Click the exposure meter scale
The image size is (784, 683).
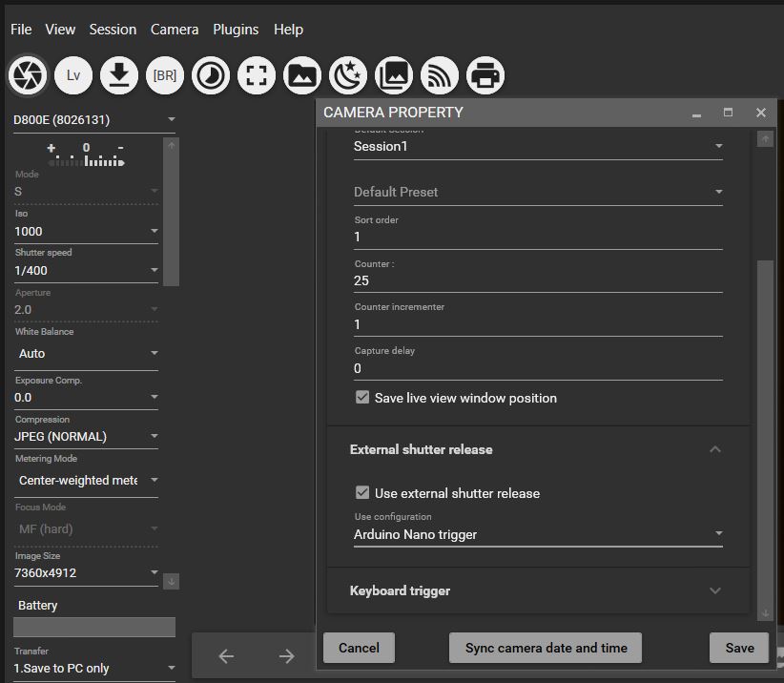click(x=86, y=155)
